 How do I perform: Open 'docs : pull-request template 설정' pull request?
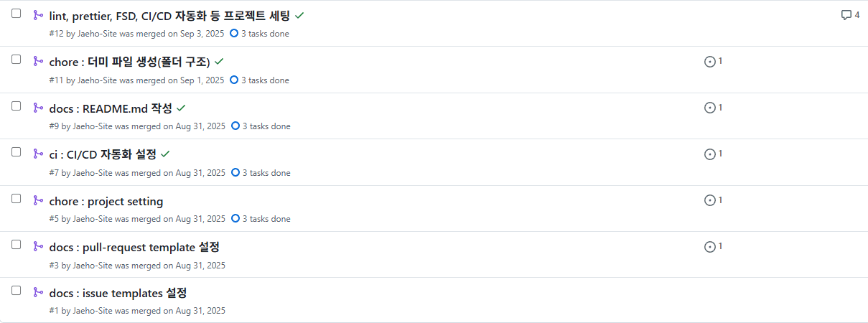(x=134, y=247)
